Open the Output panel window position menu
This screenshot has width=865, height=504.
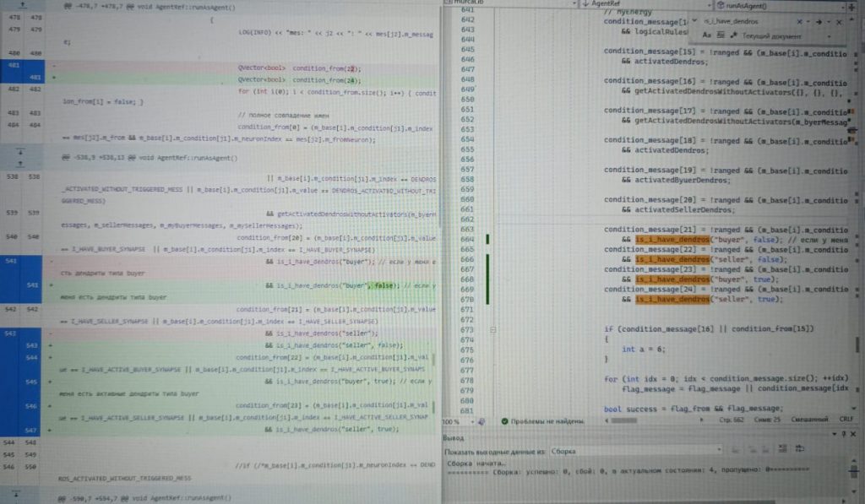coord(834,434)
